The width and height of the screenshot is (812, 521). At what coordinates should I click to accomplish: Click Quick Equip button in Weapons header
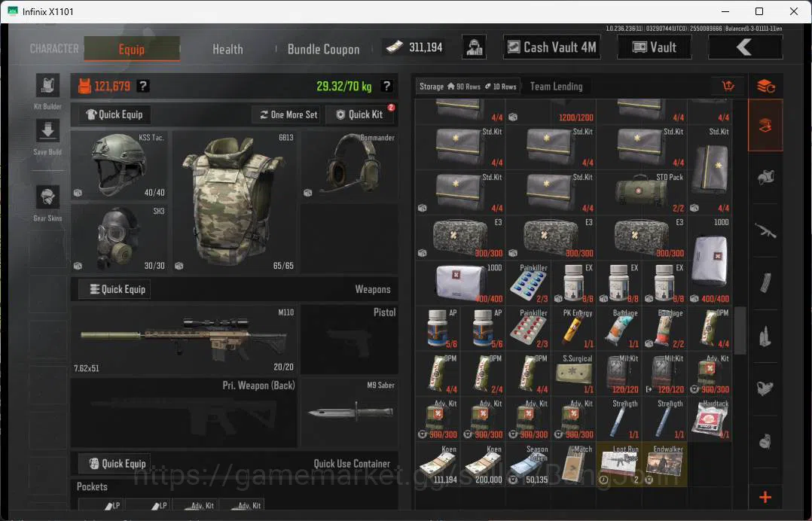[114, 289]
